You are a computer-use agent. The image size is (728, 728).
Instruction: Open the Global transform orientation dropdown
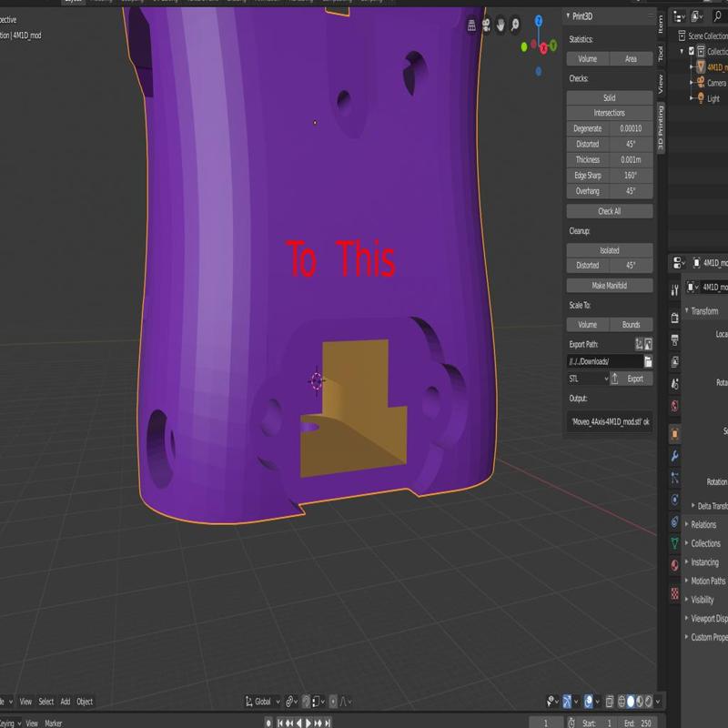(262, 701)
